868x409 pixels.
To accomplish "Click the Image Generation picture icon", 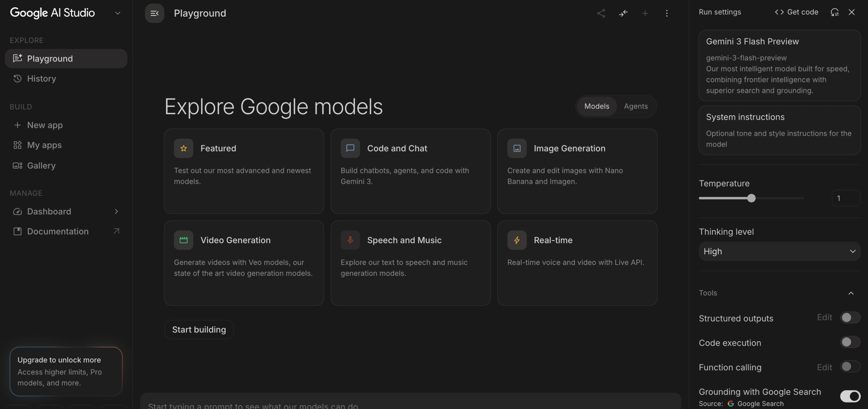I will pyautogui.click(x=517, y=148).
